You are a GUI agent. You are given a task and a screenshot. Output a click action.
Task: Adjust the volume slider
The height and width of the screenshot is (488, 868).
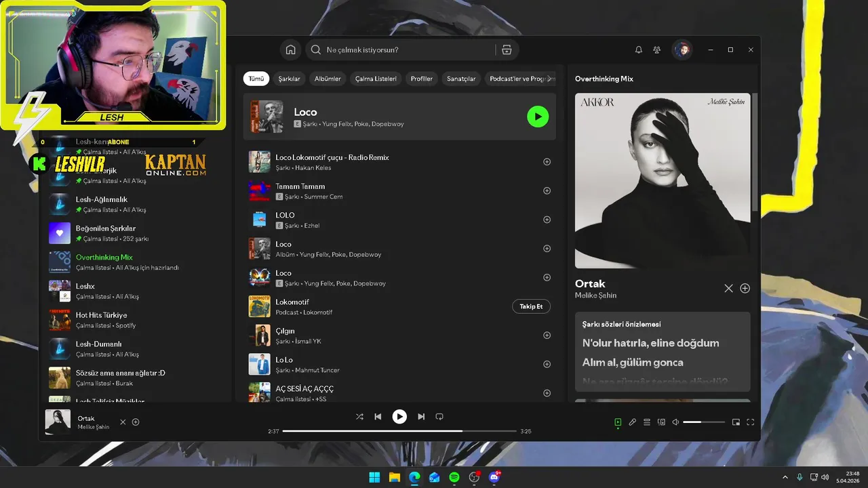[704, 422]
